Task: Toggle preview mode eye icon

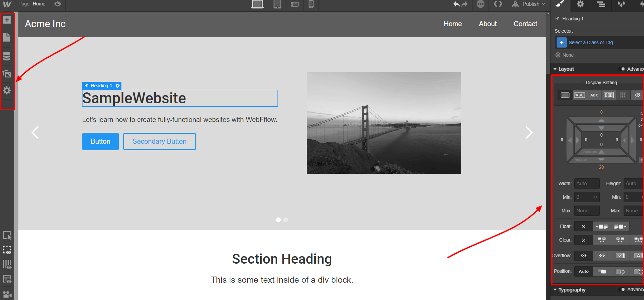Action: tap(58, 4)
